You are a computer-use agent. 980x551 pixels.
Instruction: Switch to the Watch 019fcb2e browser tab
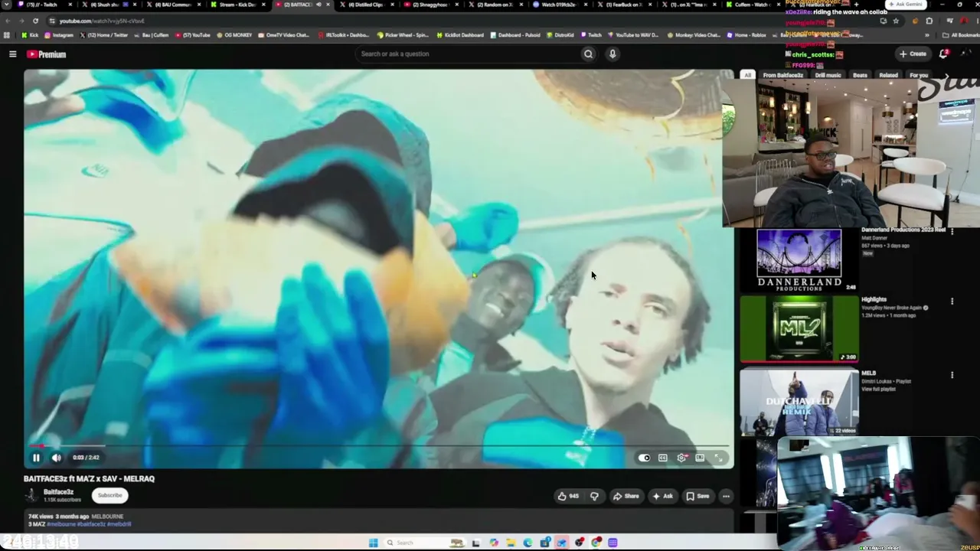(560, 5)
